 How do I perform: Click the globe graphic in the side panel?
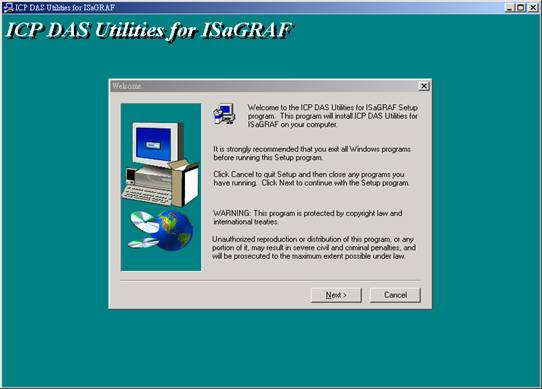click(x=172, y=230)
